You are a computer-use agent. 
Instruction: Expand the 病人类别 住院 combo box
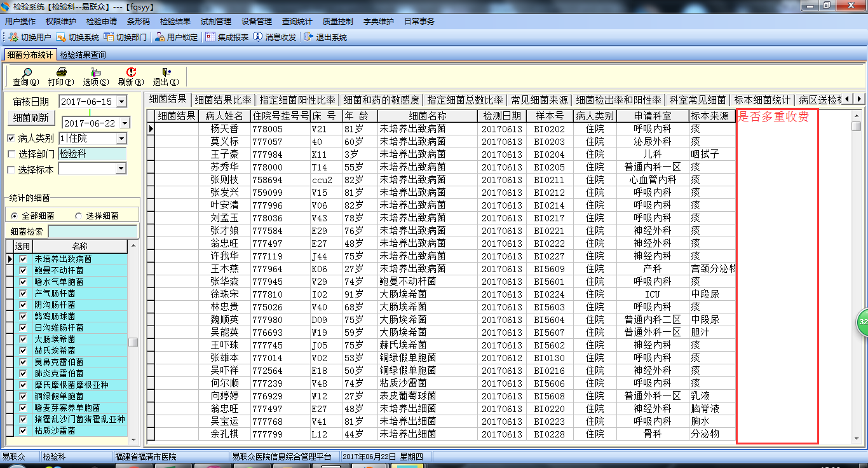pyautogui.click(x=121, y=138)
